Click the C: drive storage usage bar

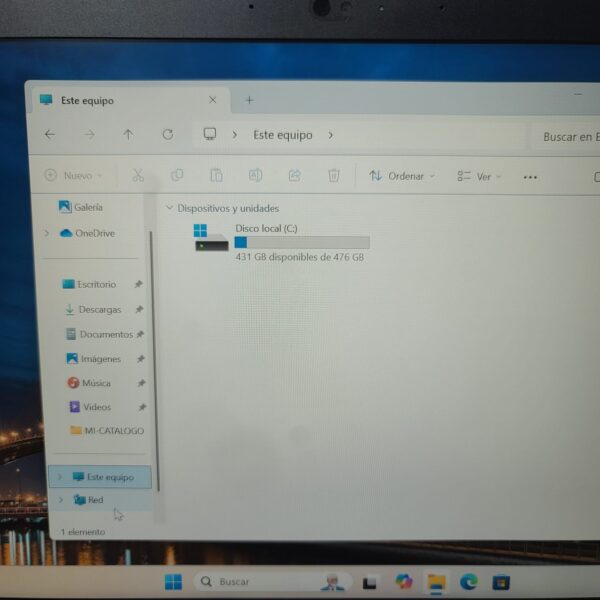pyautogui.click(x=302, y=243)
